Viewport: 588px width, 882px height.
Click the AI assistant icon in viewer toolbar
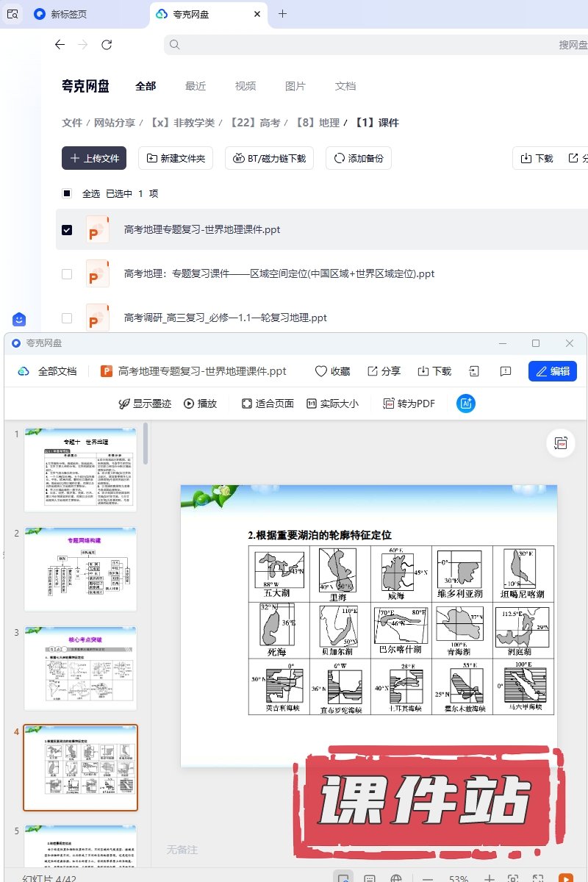click(466, 404)
